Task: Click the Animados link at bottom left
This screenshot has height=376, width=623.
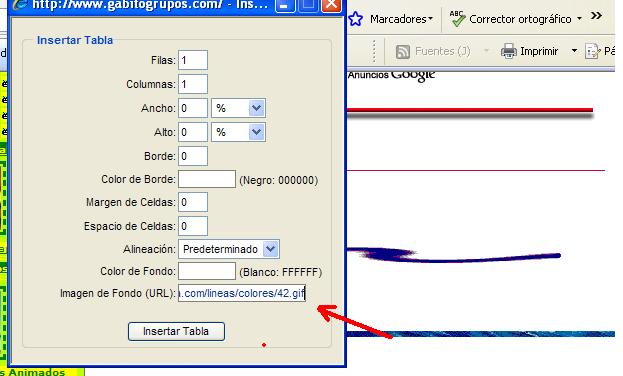Action: pos(37,372)
